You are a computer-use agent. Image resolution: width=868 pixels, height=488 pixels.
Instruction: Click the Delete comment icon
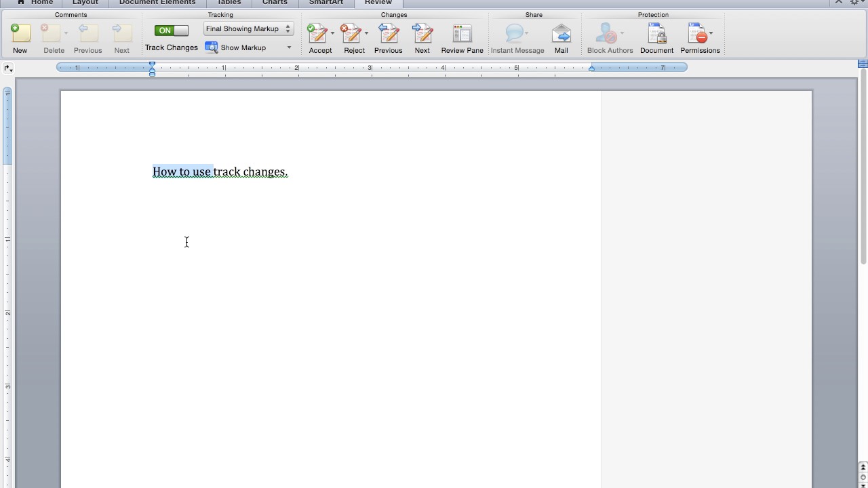(50, 33)
